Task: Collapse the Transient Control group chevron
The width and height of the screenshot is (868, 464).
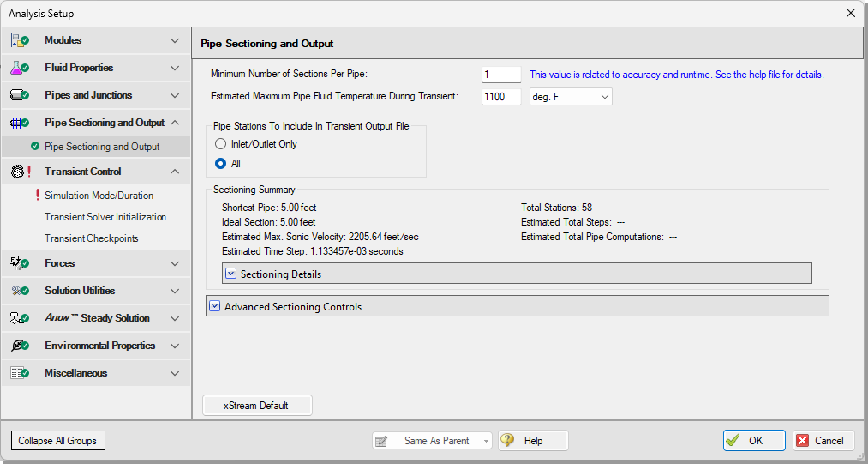Action: [175, 172]
